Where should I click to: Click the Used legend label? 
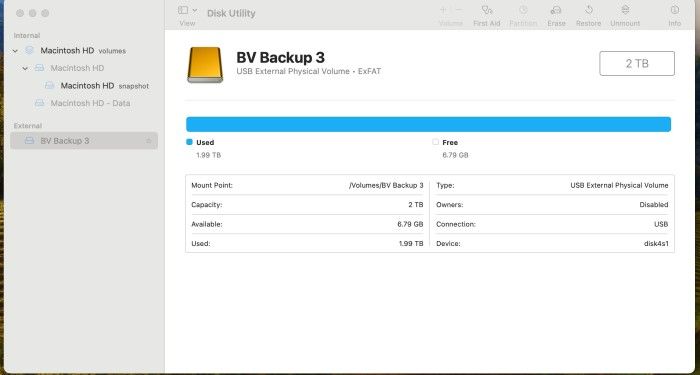point(205,142)
